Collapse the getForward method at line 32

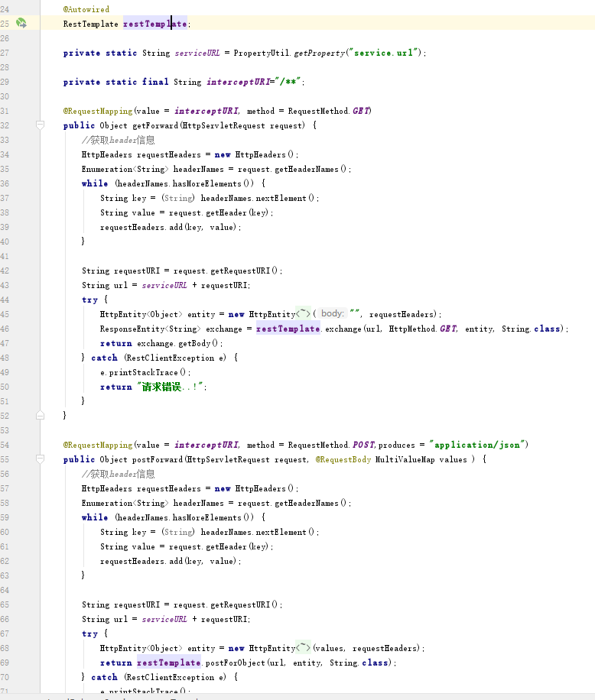point(40,125)
